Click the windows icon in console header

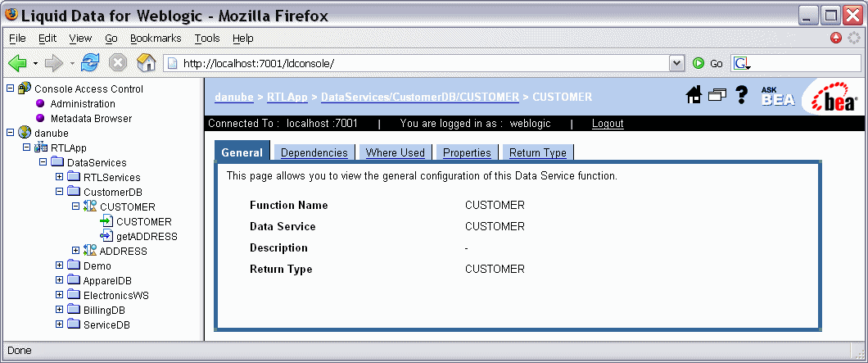click(x=717, y=95)
